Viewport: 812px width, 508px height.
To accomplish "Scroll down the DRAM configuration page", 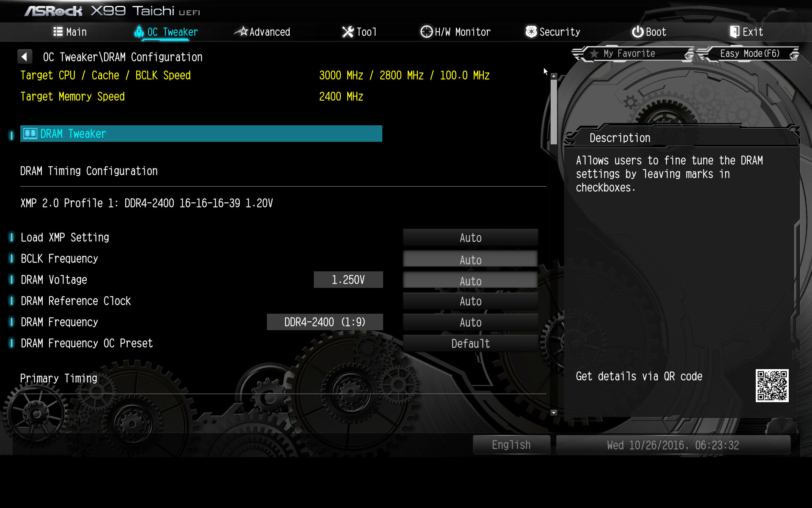I will (x=554, y=413).
